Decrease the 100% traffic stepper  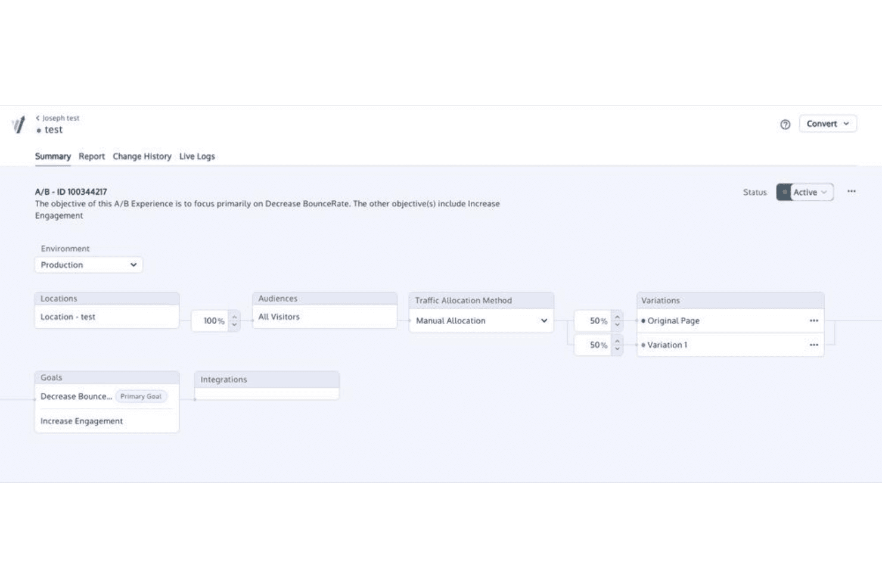234,325
